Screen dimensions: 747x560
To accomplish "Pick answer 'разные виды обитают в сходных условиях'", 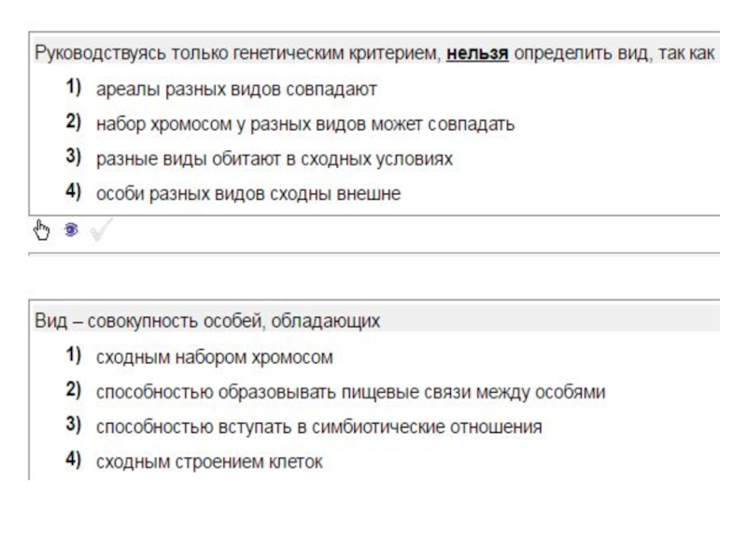I will pyautogui.click(x=274, y=159).
